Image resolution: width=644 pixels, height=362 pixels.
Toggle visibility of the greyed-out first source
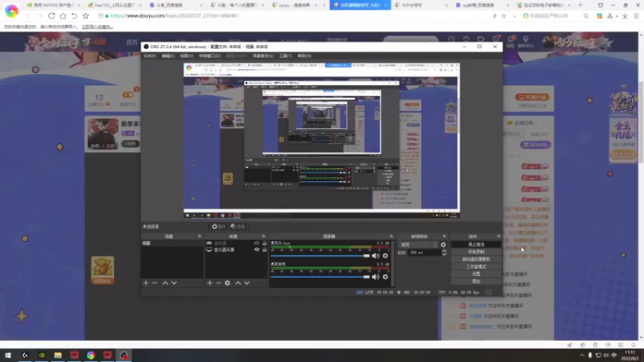pos(257,244)
